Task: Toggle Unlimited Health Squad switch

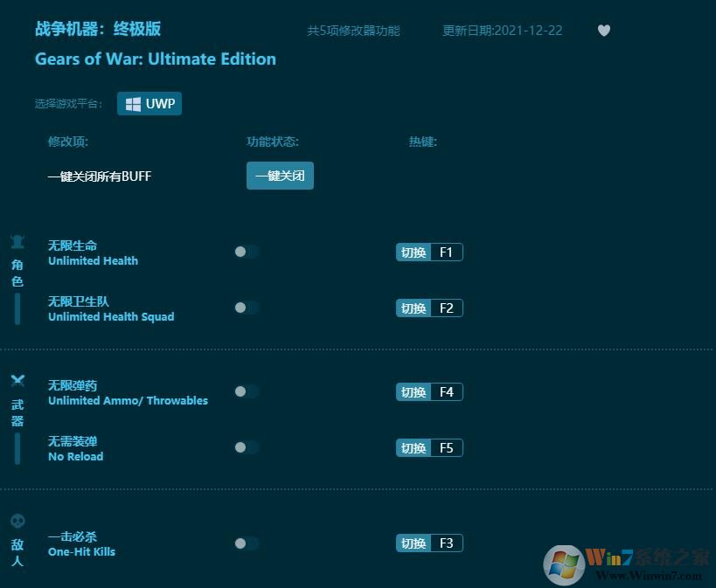Action: click(x=247, y=308)
